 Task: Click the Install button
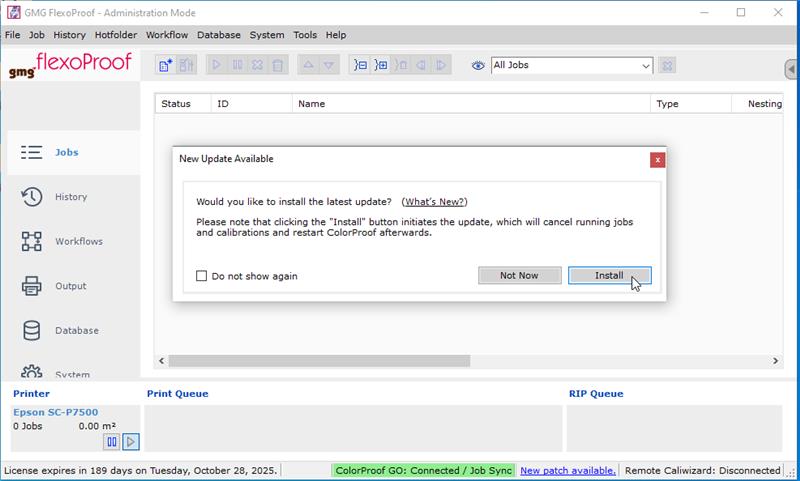(x=610, y=275)
